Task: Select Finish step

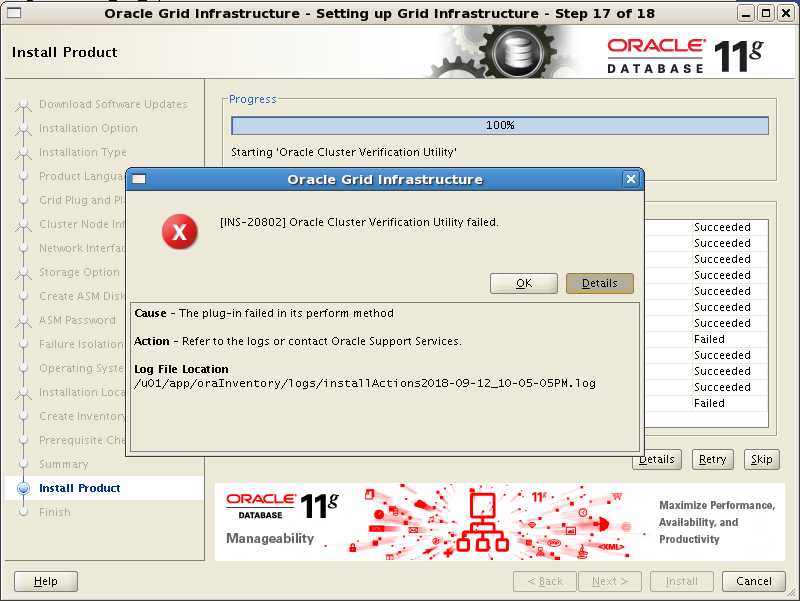Action: click(55, 512)
